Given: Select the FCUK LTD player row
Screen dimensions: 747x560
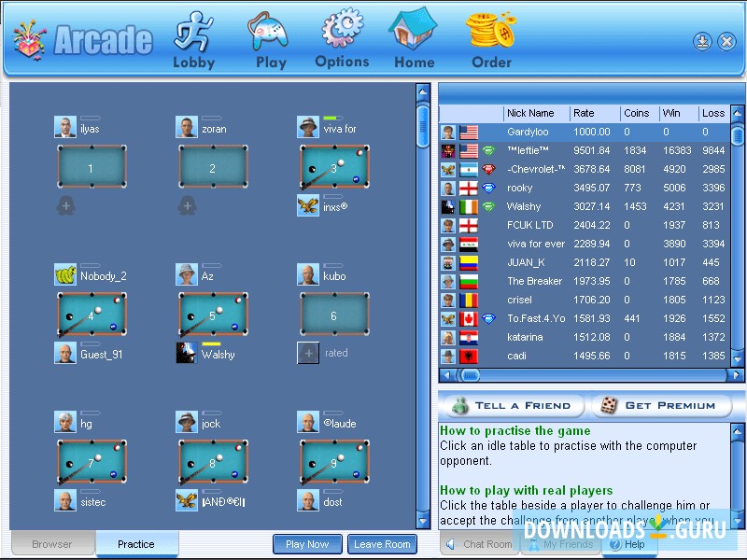Looking at the screenshot, I should (585, 225).
